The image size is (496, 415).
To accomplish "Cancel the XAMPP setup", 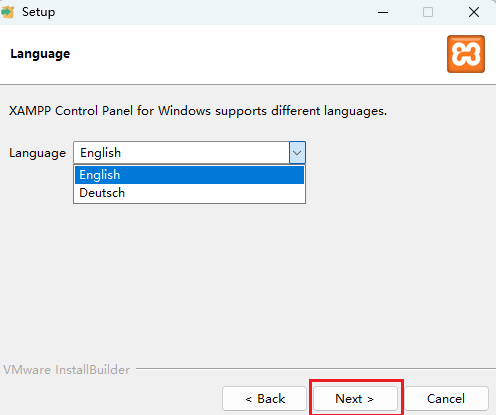I will [446, 398].
